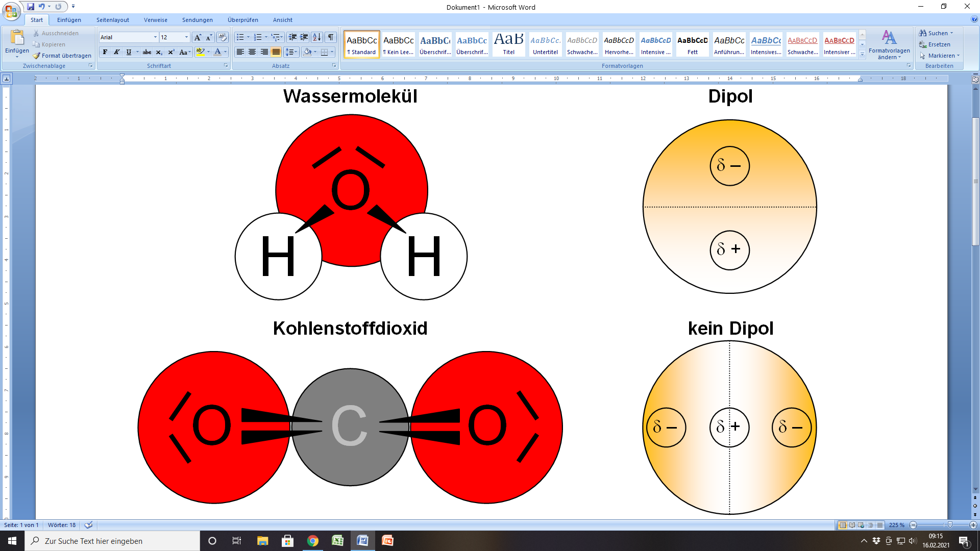Enable strikethrough formatting
Image resolution: width=980 pixels, height=551 pixels.
click(147, 52)
